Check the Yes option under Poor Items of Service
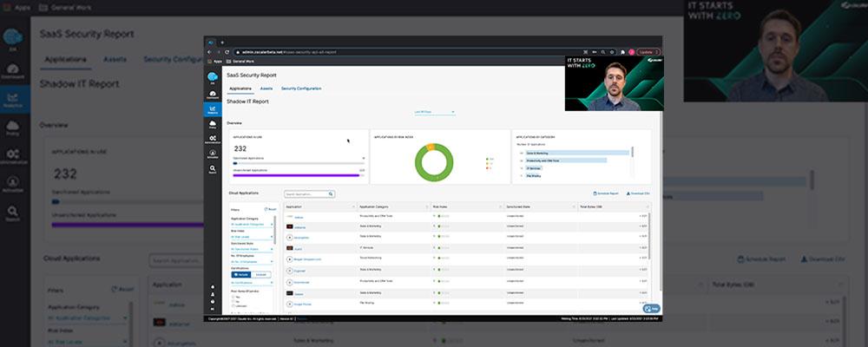 tap(233, 297)
